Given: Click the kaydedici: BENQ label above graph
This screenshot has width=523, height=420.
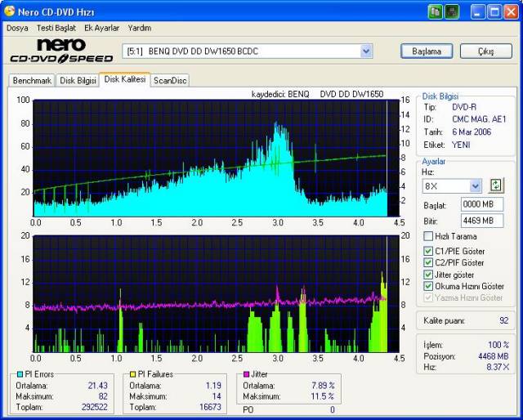Looking at the screenshot, I should [x=280, y=94].
